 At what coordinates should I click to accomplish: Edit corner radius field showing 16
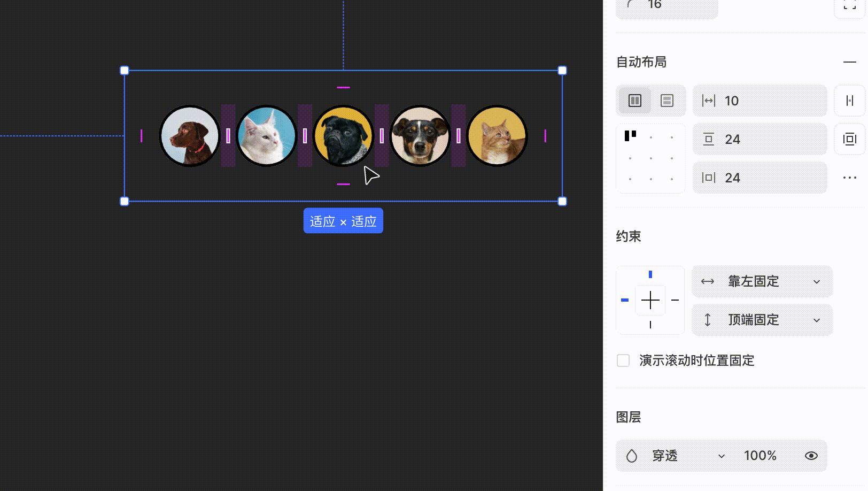666,5
